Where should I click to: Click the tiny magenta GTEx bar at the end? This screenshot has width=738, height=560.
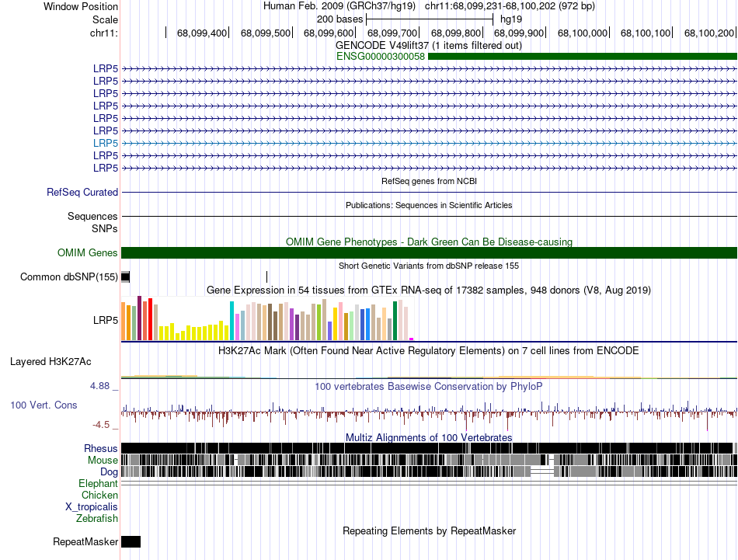(412, 339)
